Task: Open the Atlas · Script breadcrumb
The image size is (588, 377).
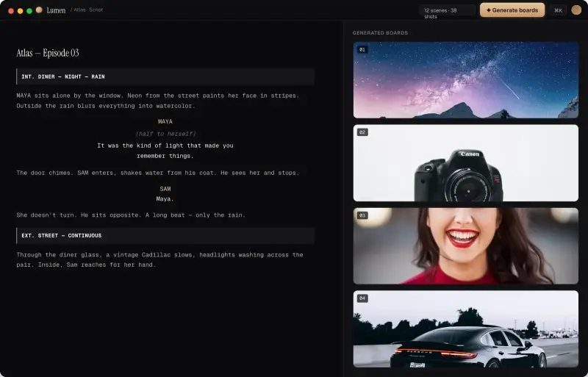Action: (x=88, y=10)
